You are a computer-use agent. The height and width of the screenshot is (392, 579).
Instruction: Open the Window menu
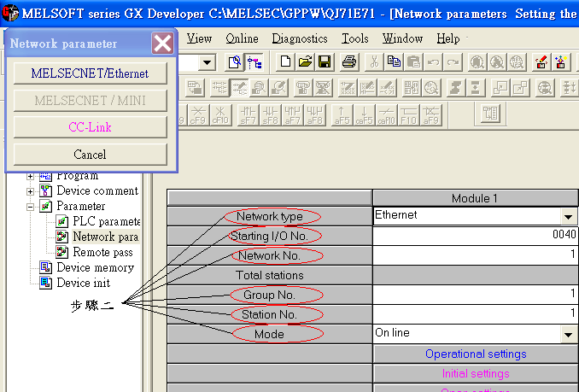[x=402, y=38]
